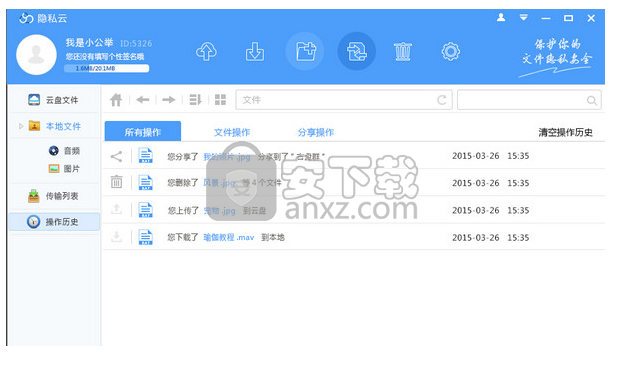This screenshot has height=365, width=629.
Task: Switch to grid view icon
Action: [220, 99]
